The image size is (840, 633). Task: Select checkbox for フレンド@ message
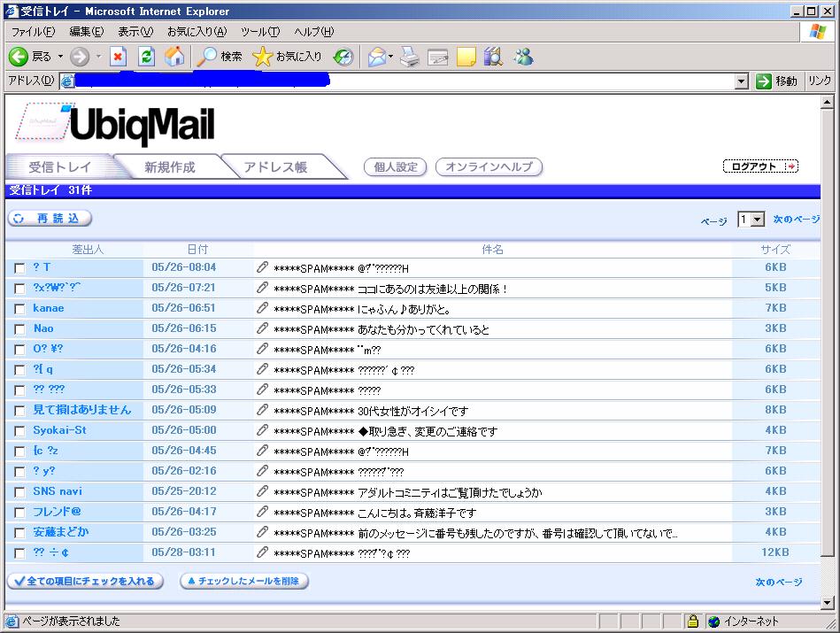[19, 513]
